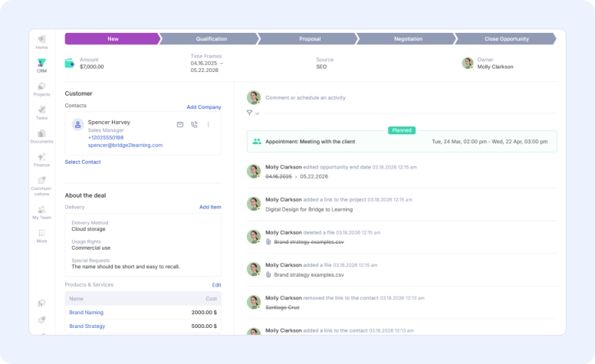Click the avatar beside the comment field
Viewport: 595px width, 364px height.
click(254, 97)
